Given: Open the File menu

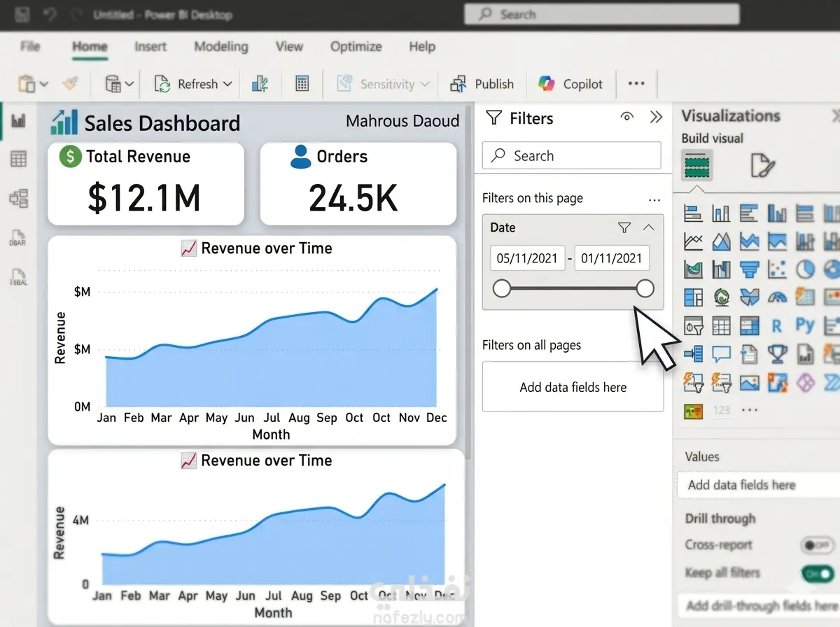Looking at the screenshot, I should [30, 47].
